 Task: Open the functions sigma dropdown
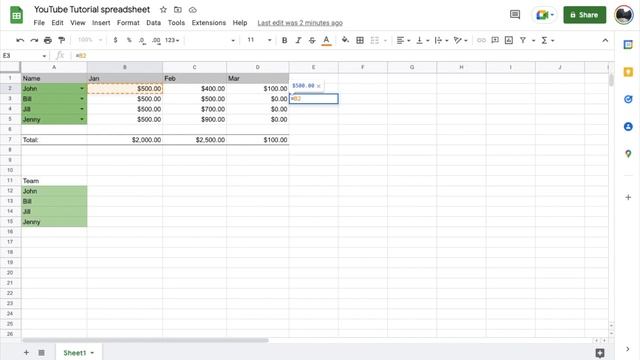coord(547,40)
